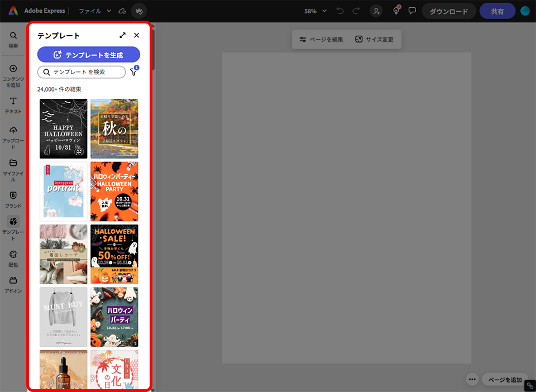
Task: Open the Add-ons panel in the sidebar
Action: point(13,284)
